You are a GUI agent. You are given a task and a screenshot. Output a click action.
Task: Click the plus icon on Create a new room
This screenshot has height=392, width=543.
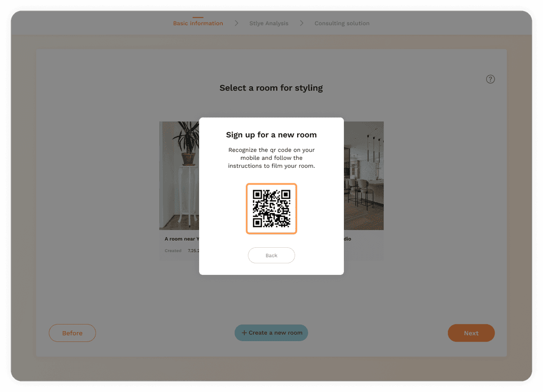coord(244,333)
